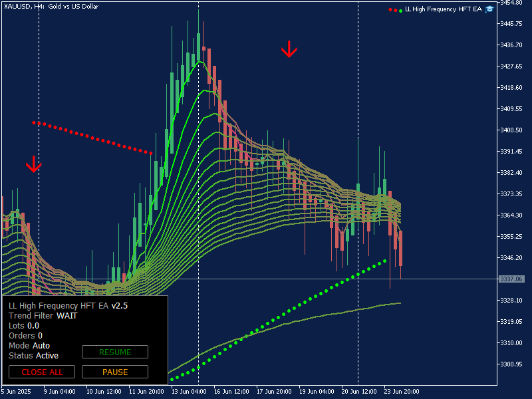Click the Status Active text
532x399 pixels.
click(34, 356)
